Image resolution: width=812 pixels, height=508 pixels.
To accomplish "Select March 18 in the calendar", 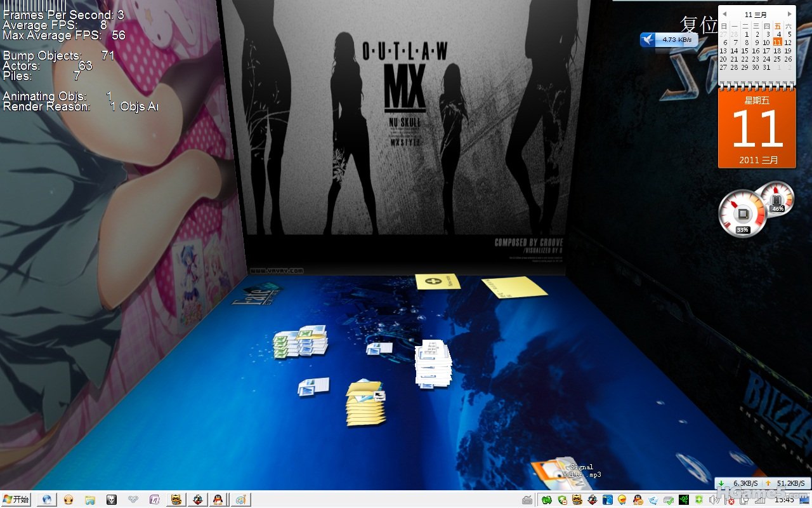I will pyautogui.click(x=777, y=51).
